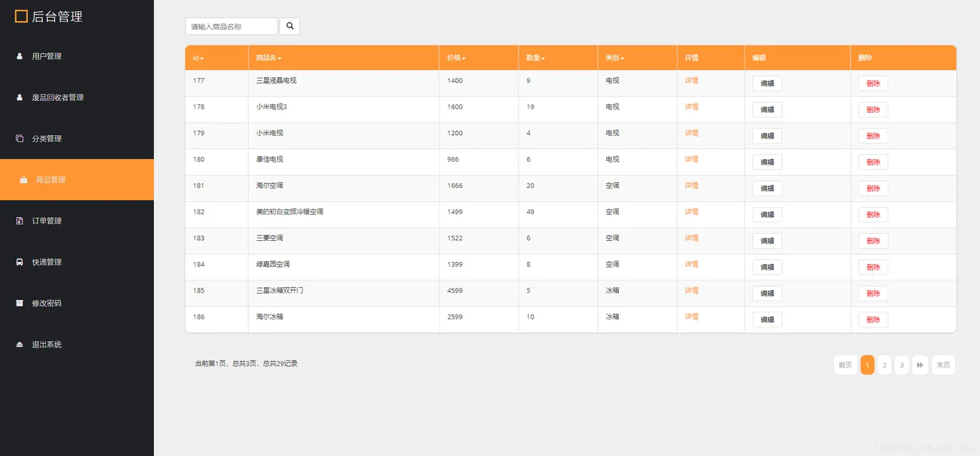Sort by 商品名 column caret
The image size is (980, 456).
(279, 59)
